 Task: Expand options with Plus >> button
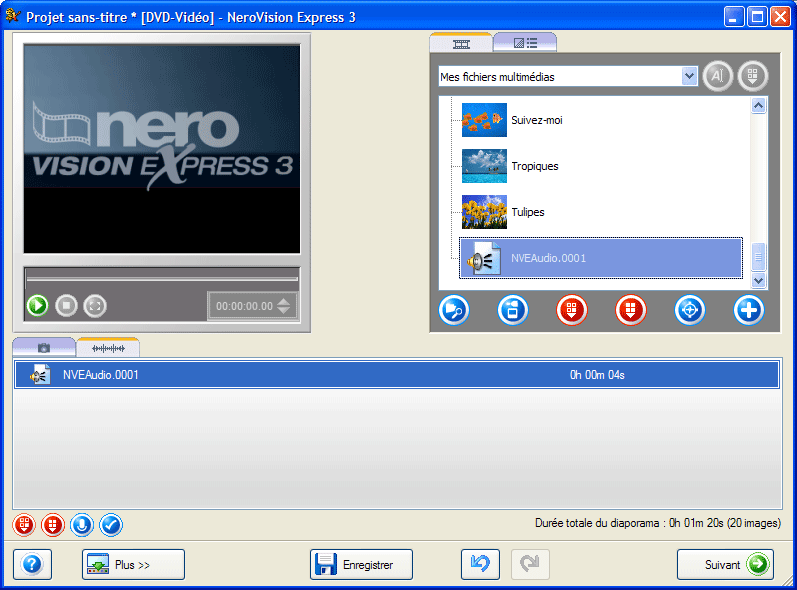click(133, 564)
